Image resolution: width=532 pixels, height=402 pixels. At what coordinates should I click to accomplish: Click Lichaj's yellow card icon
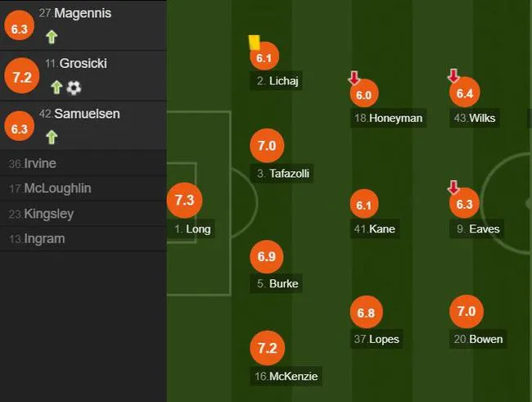pyautogui.click(x=255, y=43)
